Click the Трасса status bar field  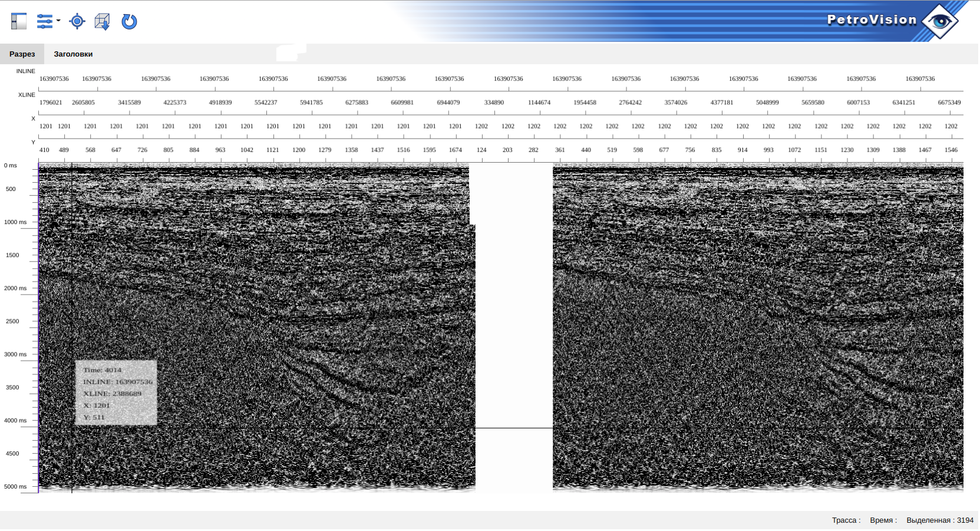[x=846, y=520]
